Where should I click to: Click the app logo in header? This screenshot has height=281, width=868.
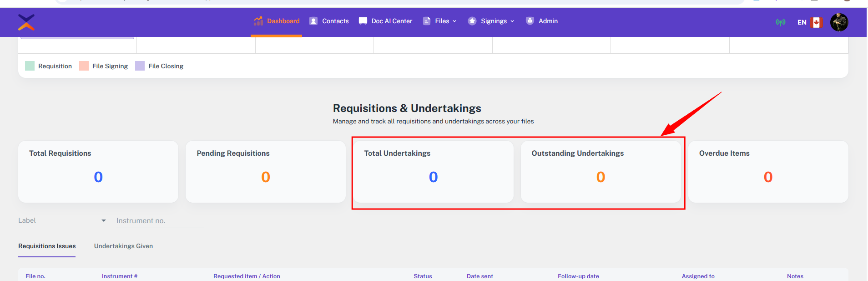[x=26, y=22]
